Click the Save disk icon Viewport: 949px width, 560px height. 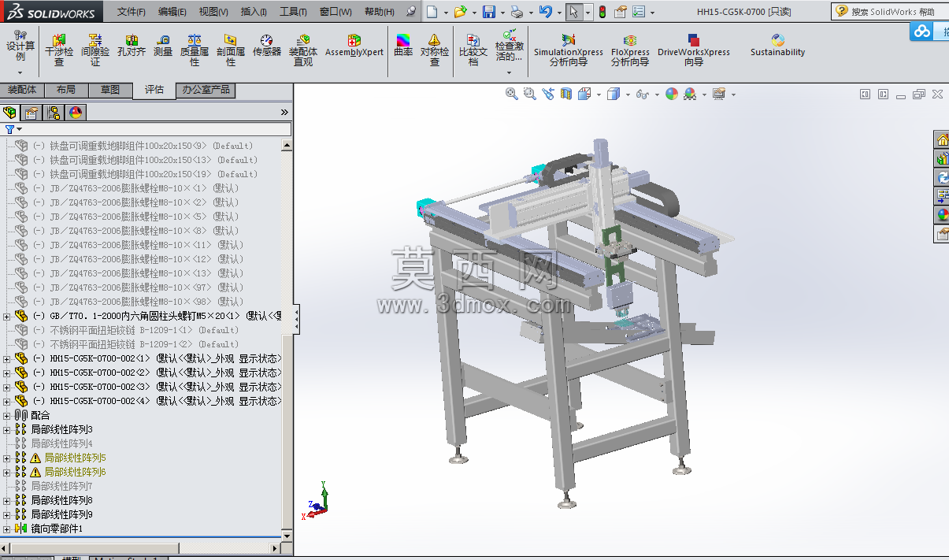(x=489, y=12)
